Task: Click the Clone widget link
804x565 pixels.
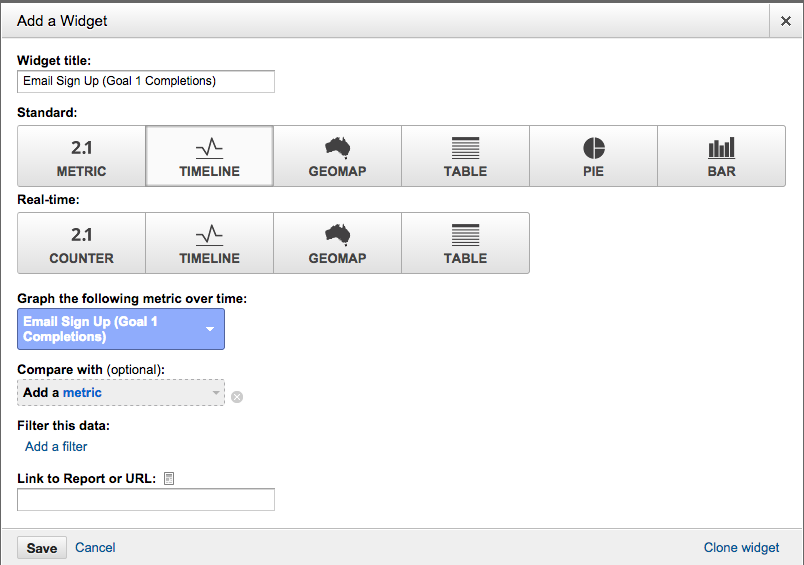Action: [x=741, y=548]
